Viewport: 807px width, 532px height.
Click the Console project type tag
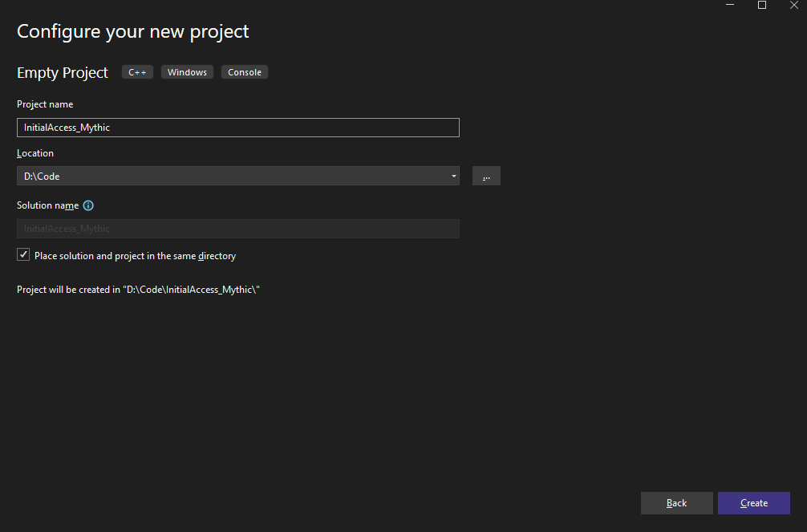pos(245,72)
